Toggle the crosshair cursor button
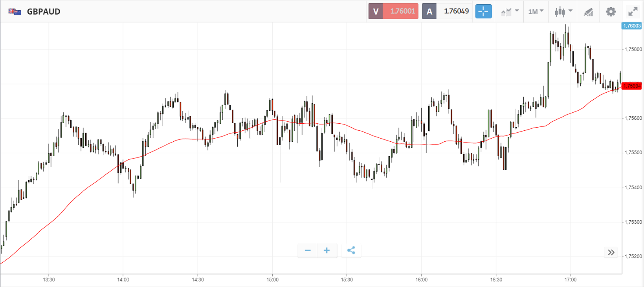 (483, 11)
